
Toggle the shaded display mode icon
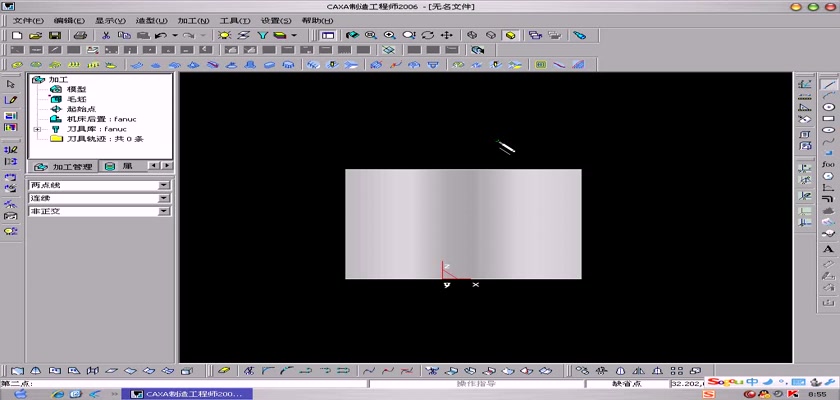click(x=510, y=35)
